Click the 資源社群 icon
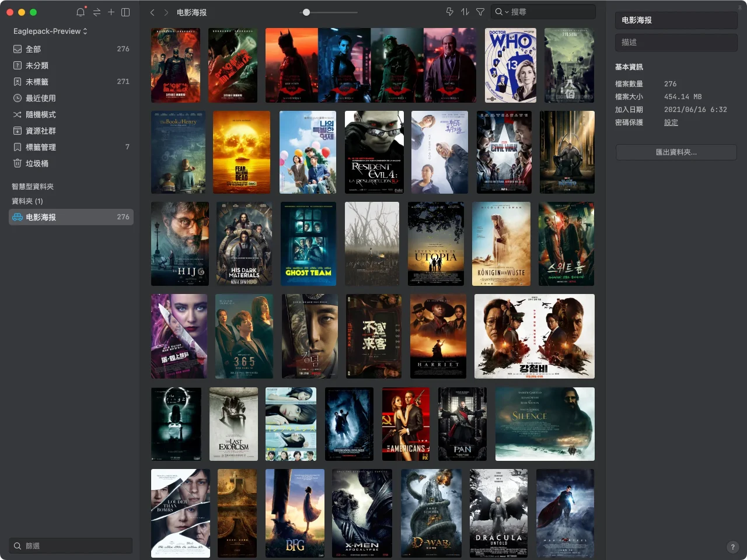The image size is (747, 560). [x=18, y=131]
